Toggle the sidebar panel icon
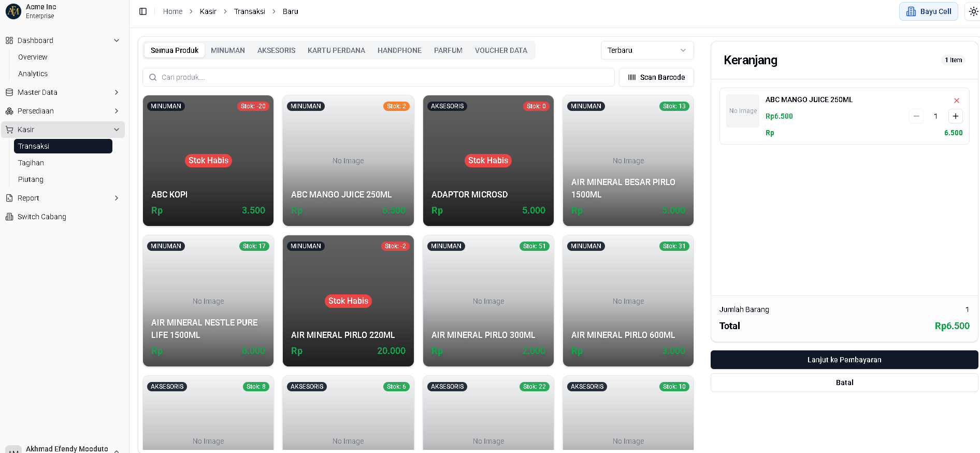Viewport: 980px width, 453px height. point(143,11)
